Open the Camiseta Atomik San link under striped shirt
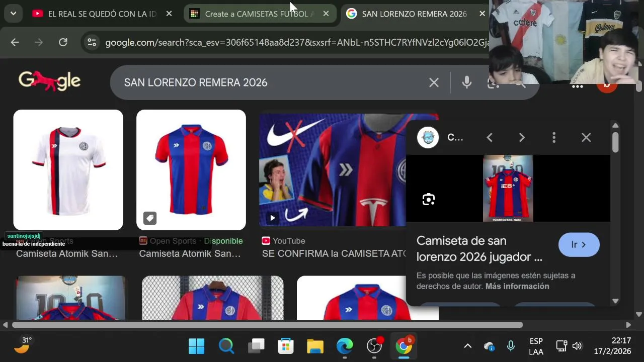The image size is (644, 362). 190,253
